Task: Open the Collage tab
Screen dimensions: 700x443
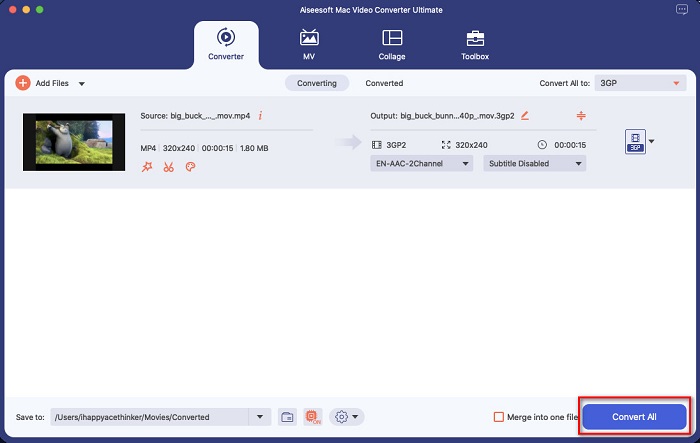Action: tap(392, 45)
